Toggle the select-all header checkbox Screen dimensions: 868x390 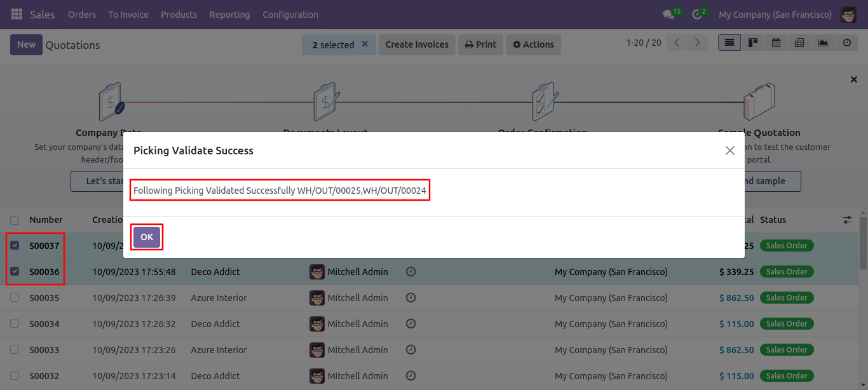click(x=15, y=220)
